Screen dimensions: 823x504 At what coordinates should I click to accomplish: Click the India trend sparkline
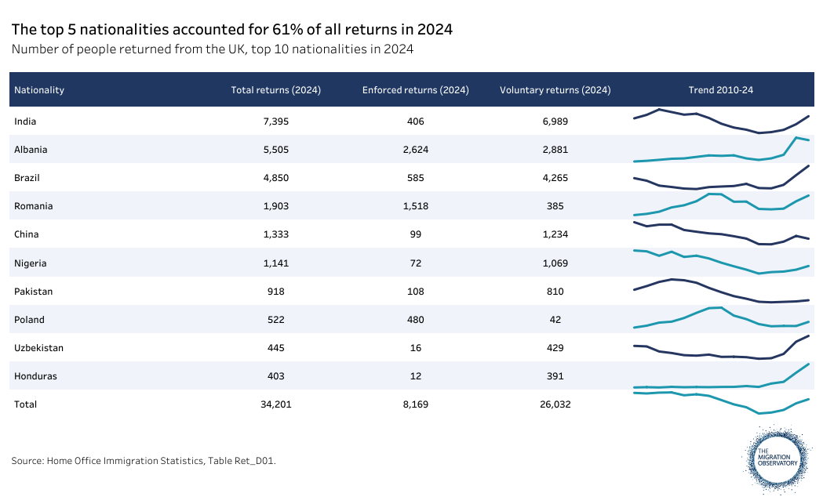click(x=720, y=121)
